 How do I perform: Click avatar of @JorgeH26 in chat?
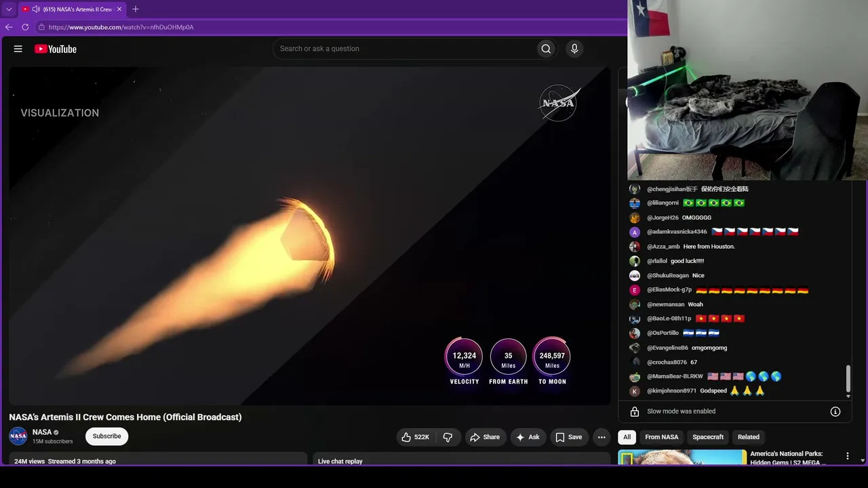click(635, 218)
